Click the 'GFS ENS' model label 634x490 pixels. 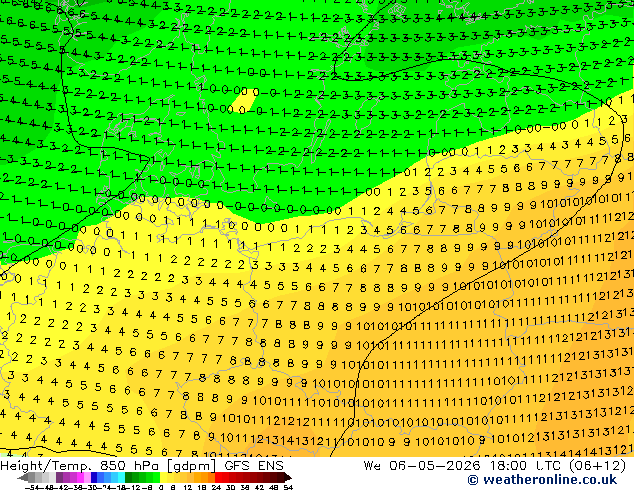click(254, 466)
